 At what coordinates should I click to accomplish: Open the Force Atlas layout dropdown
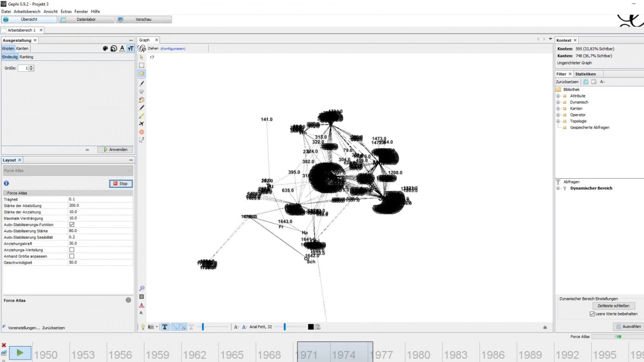click(68, 171)
